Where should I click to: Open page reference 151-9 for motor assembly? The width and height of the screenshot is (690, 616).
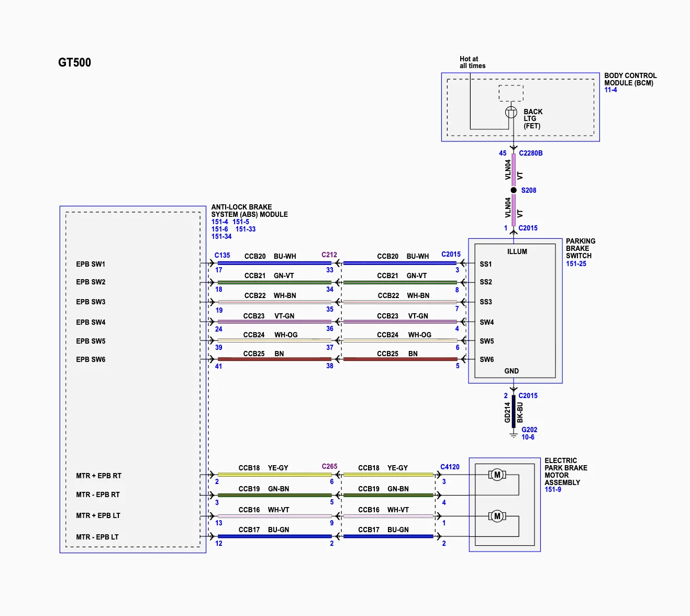pos(553,490)
